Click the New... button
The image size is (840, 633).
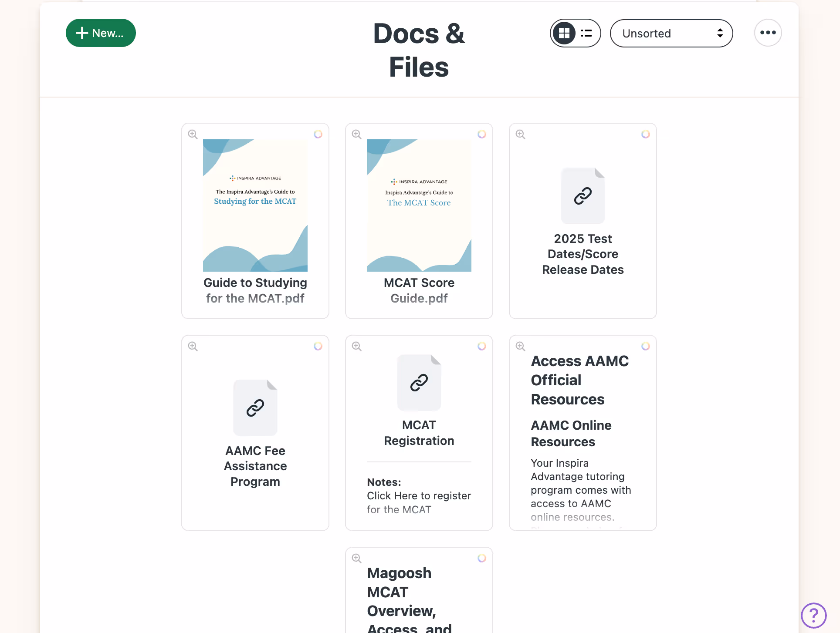coord(101,33)
